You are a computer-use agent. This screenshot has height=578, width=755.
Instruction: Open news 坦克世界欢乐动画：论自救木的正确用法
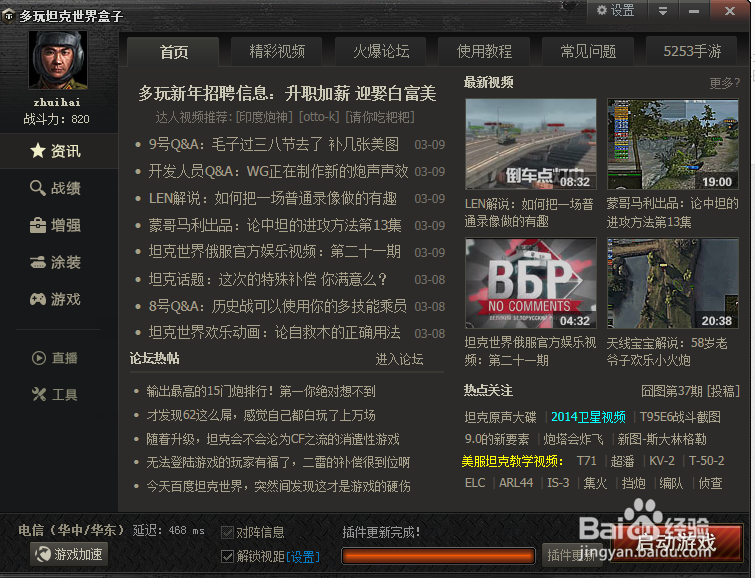click(274, 332)
